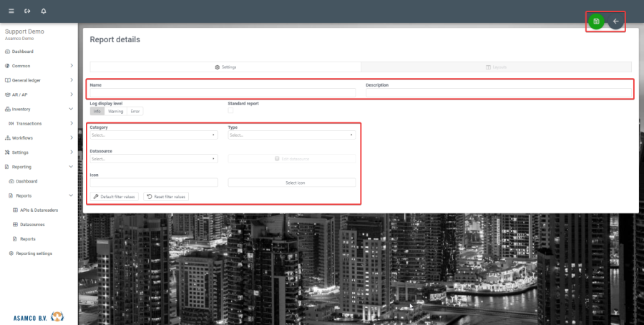This screenshot has width=644, height=325.
Task: Open the Datasource dropdown
Action: (x=153, y=159)
